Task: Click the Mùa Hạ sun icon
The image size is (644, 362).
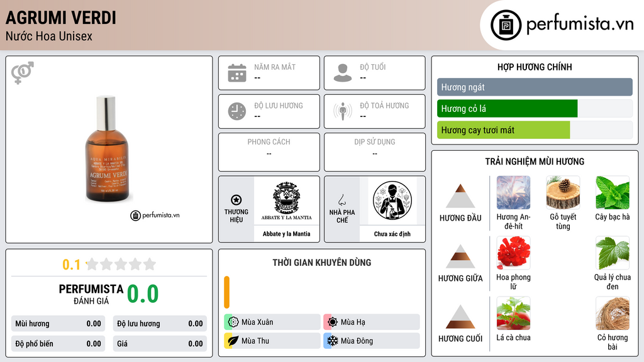Action: tap(333, 322)
